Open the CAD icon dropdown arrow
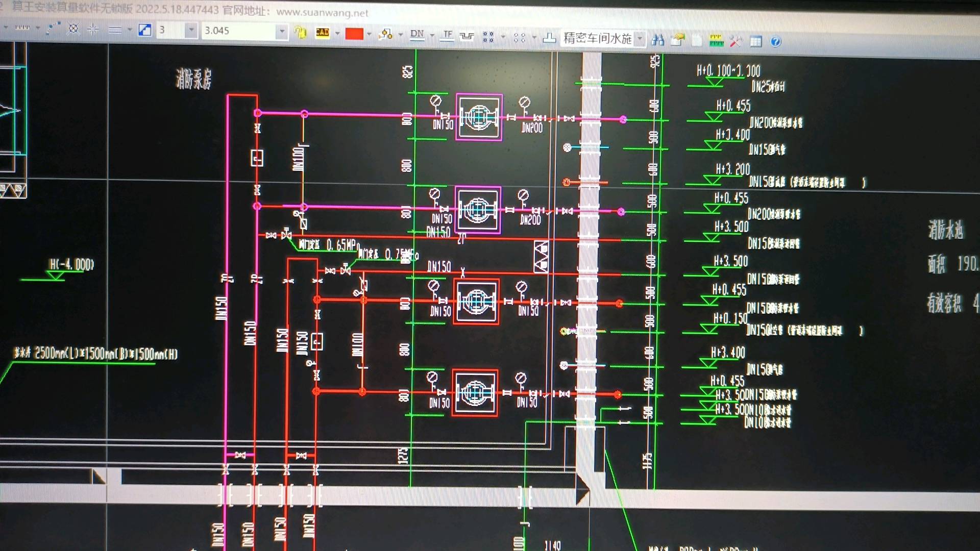Viewport: 980px width, 551px height. click(337, 34)
